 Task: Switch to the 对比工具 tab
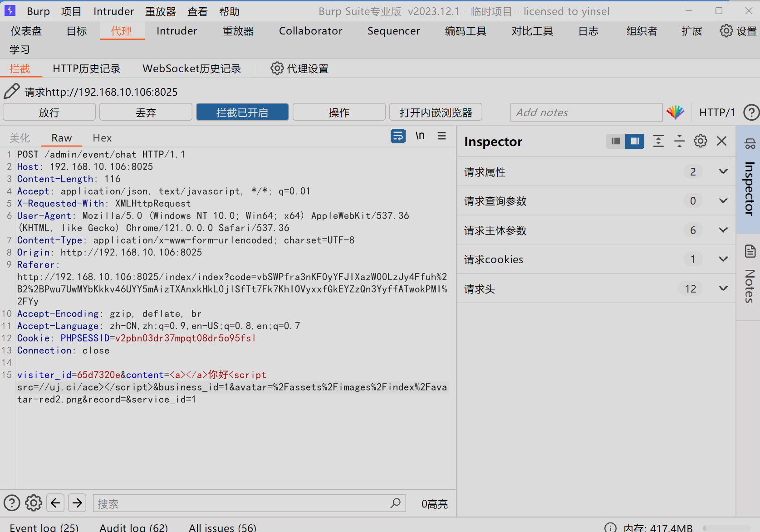[x=532, y=31]
